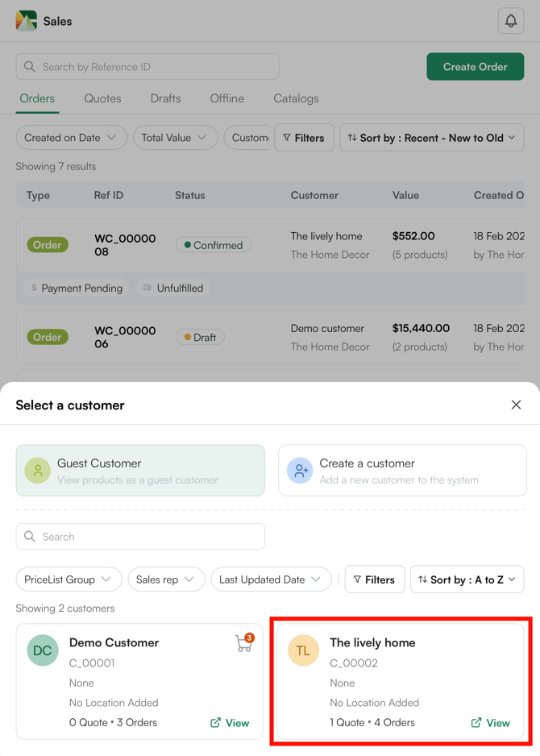The height and width of the screenshot is (756, 540).
Task: Open the PriceList Group dropdown
Action: click(x=69, y=579)
